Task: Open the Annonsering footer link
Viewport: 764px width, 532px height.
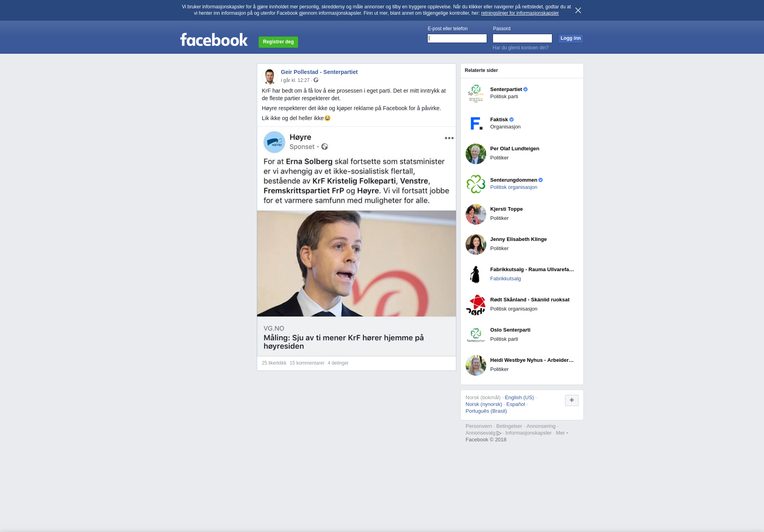Action: pyautogui.click(x=541, y=426)
